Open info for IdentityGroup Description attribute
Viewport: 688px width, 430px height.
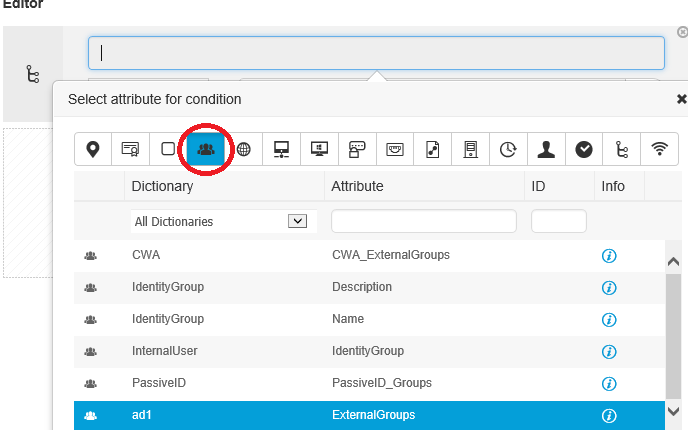click(x=609, y=287)
